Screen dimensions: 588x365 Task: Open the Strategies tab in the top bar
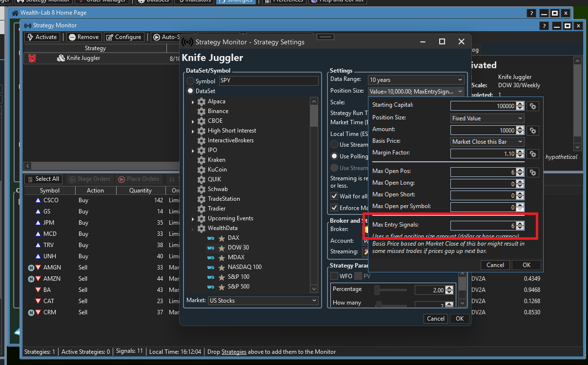click(236, 1)
